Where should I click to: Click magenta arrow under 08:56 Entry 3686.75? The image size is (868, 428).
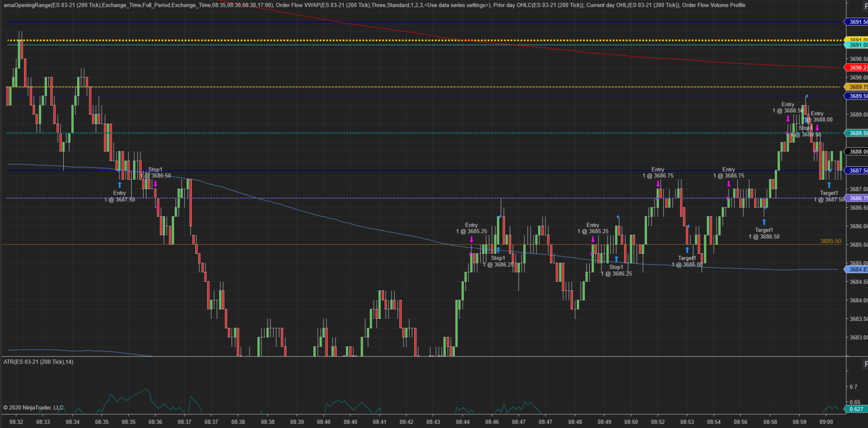pyautogui.click(x=729, y=184)
